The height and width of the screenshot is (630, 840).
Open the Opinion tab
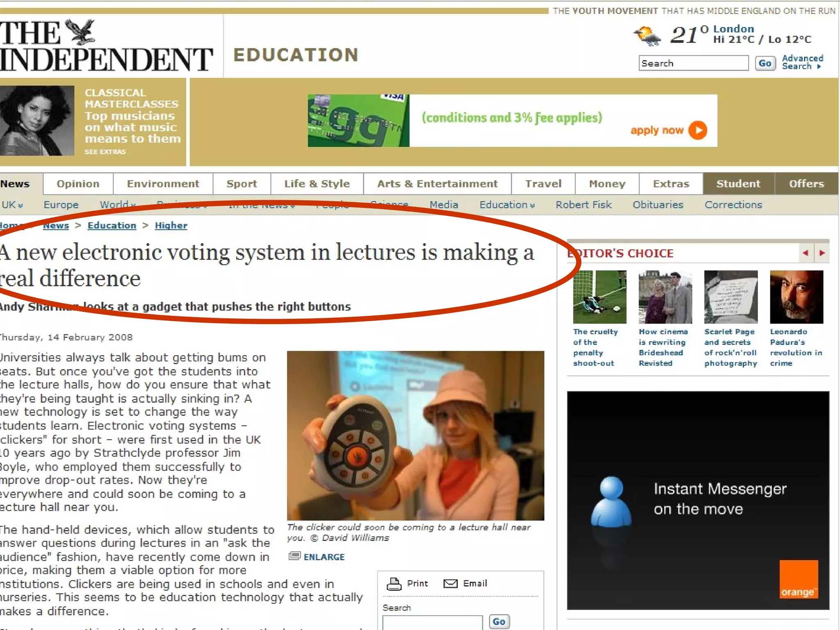pos(78,184)
